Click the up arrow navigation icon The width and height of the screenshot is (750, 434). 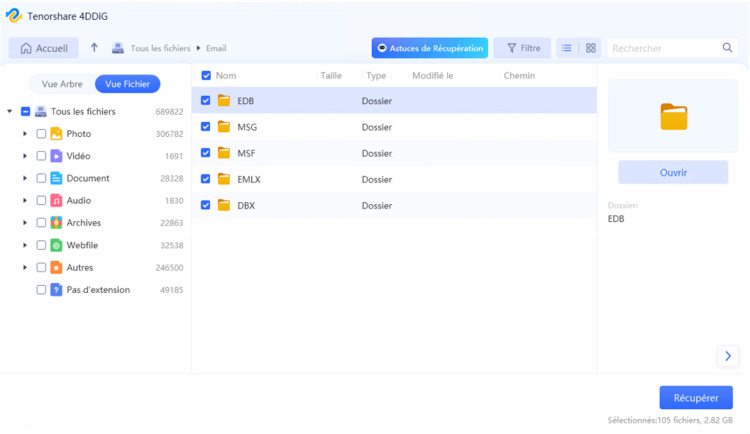95,48
